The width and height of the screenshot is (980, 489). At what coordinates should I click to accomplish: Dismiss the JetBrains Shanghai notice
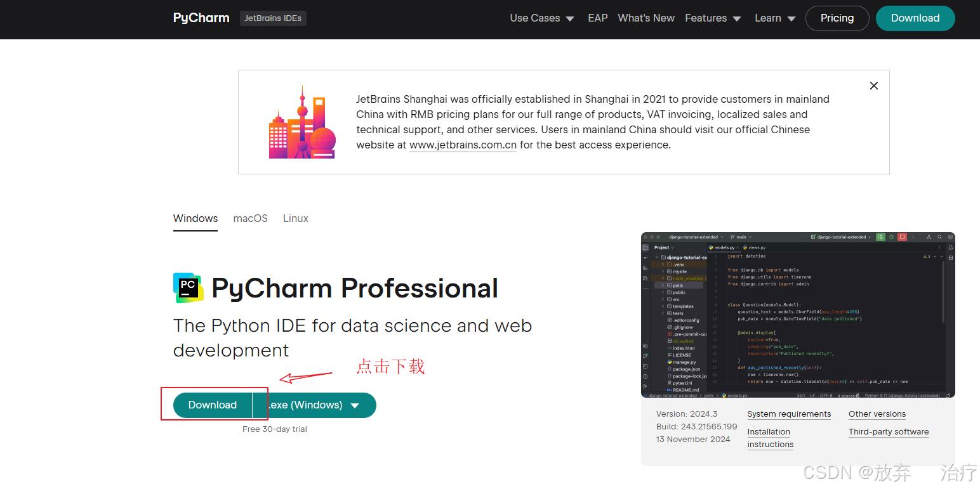[874, 86]
